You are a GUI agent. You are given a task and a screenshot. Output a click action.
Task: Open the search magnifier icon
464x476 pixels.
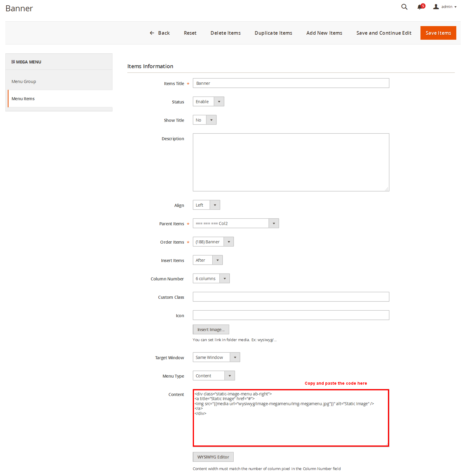click(x=404, y=7)
